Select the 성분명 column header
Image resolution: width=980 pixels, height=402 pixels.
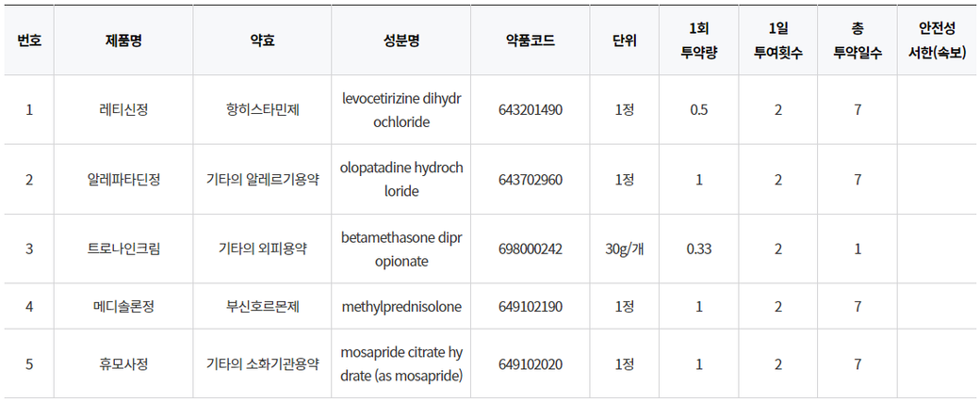[x=401, y=41]
